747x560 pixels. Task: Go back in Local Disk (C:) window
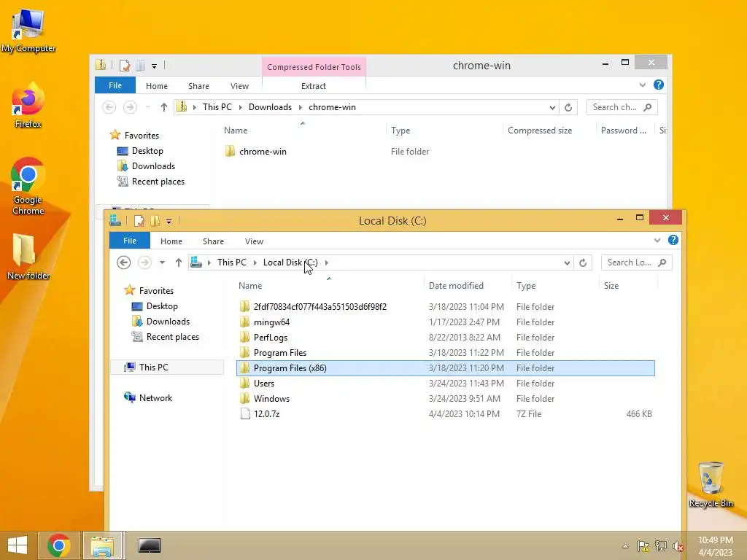(x=124, y=262)
